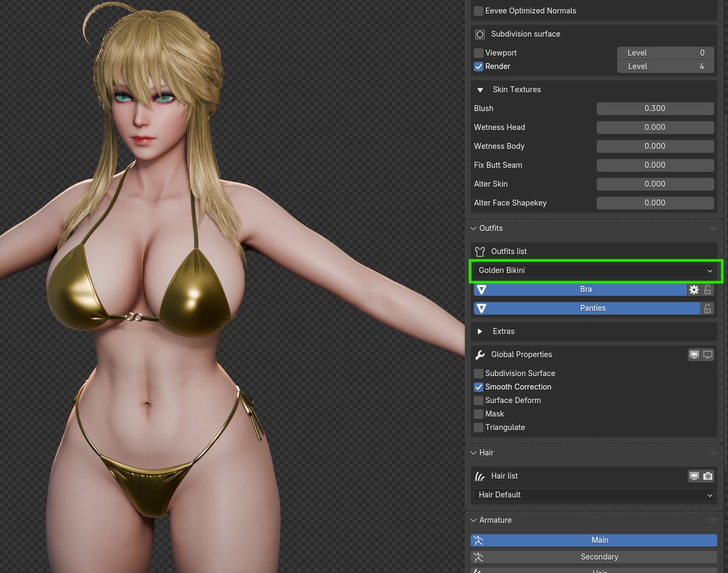Enable Subdivision Surface in Global Properties
Image resolution: width=728 pixels, height=573 pixels.
click(x=479, y=373)
